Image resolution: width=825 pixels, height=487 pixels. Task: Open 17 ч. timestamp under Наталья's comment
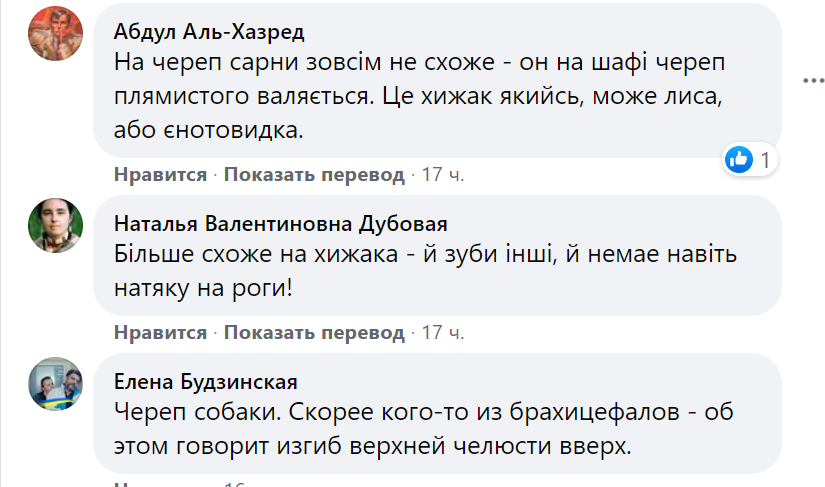point(443,332)
